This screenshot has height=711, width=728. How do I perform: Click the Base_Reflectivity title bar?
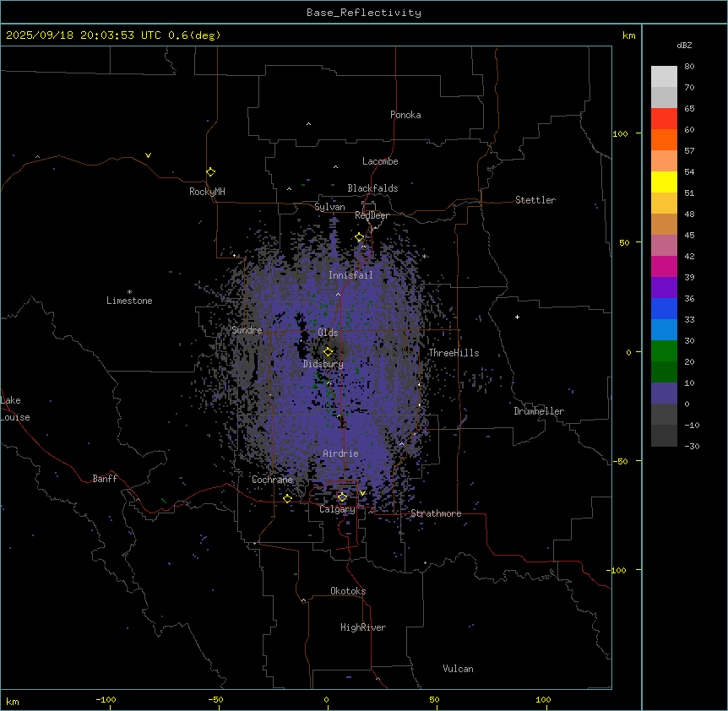[x=363, y=13]
